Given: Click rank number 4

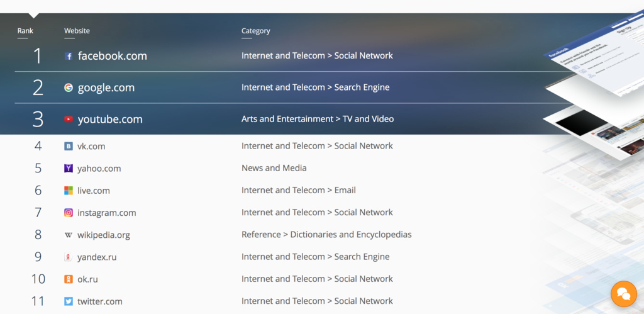Looking at the screenshot, I should click(38, 146).
